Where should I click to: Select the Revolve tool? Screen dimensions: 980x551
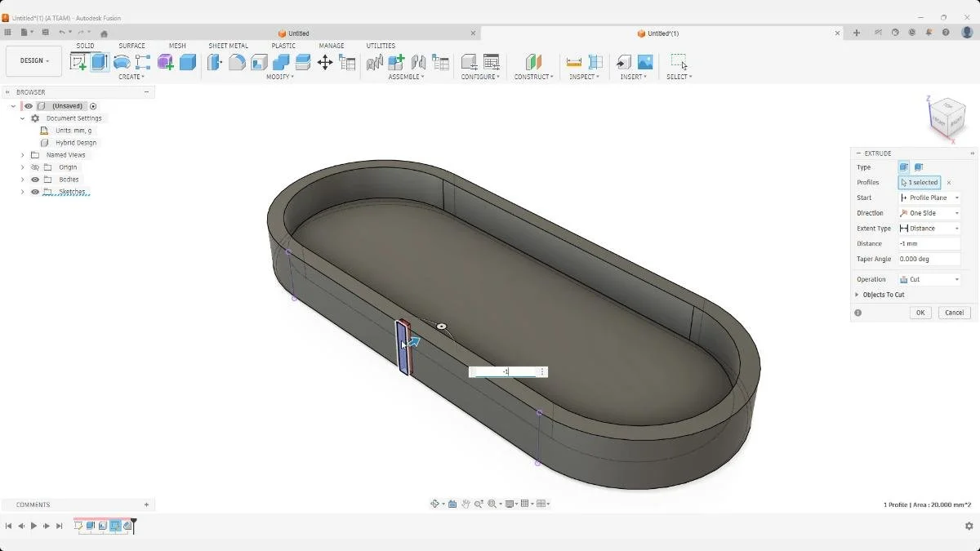pyautogui.click(x=121, y=63)
